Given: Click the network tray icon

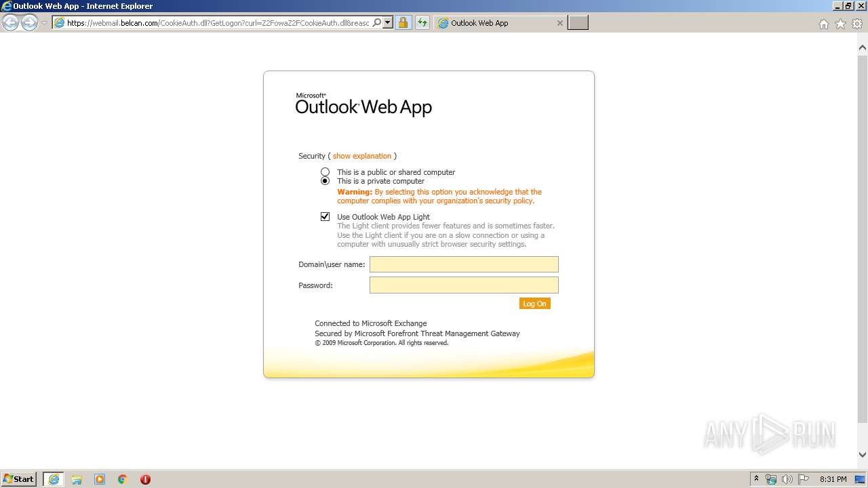Looking at the screenshot, I should (771, 479).
